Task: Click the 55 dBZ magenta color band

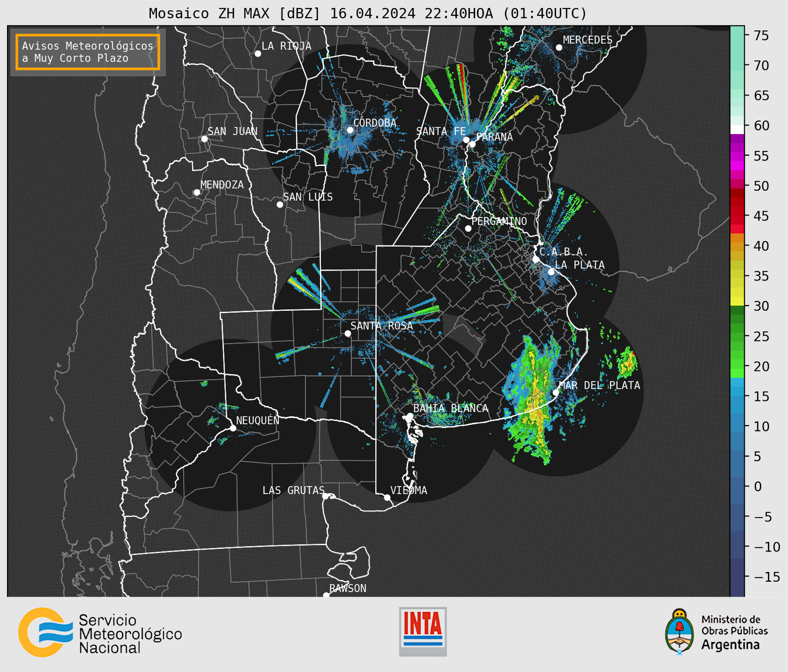Action: point(737,156)
